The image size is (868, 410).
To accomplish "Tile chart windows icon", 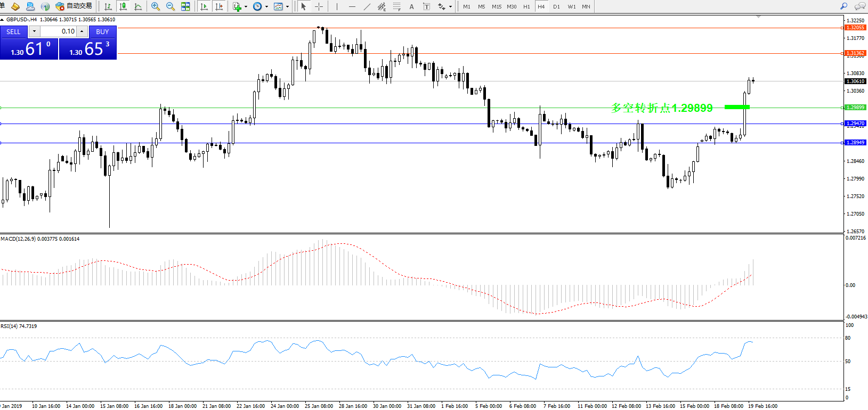I will click(x=185, y=6).
